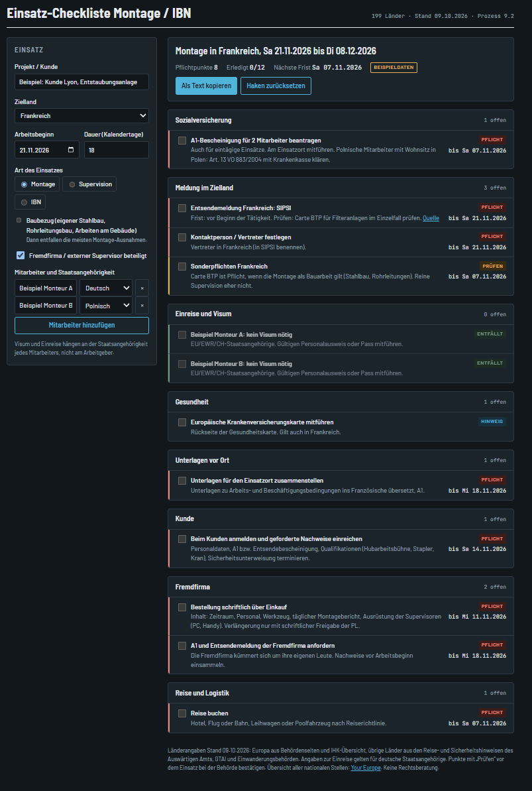Open nationality dropdown set to Deutsch

(x=106, y=288)
